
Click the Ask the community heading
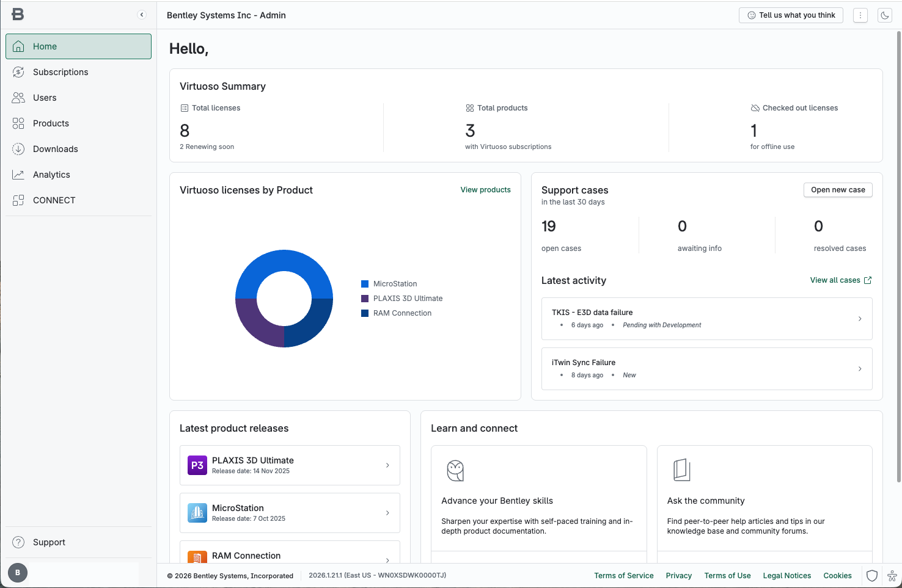706,501
